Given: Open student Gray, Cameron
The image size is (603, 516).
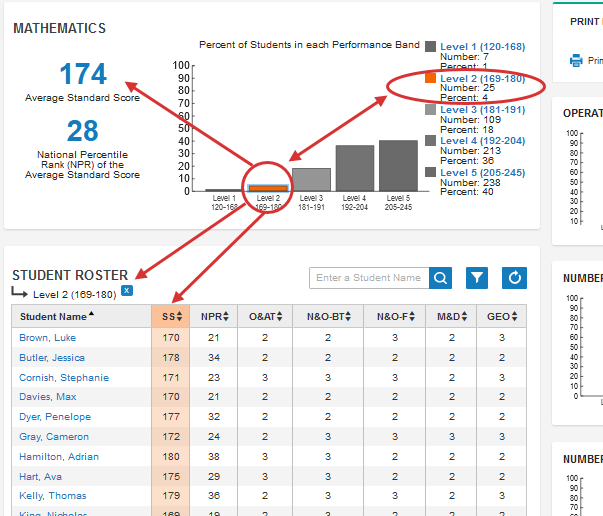Looking at the screenshot, I should [54, 437].
